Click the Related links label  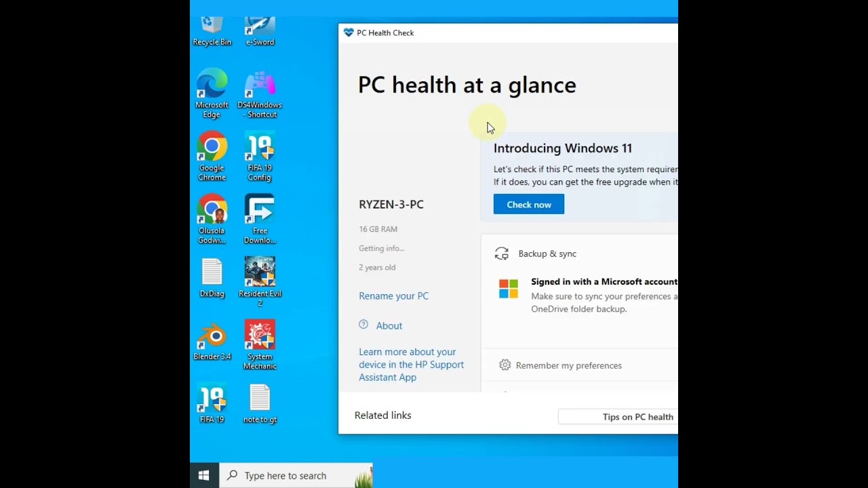(x=382, y=415)
